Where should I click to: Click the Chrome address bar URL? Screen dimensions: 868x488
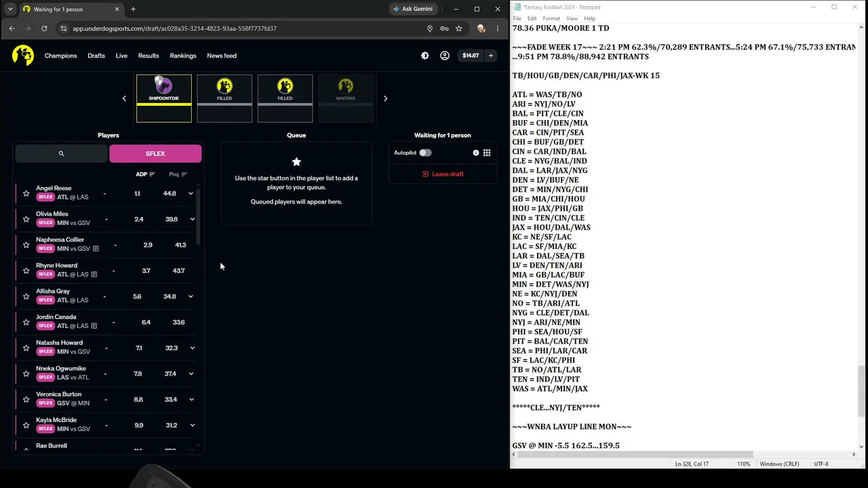click(174, 28)
